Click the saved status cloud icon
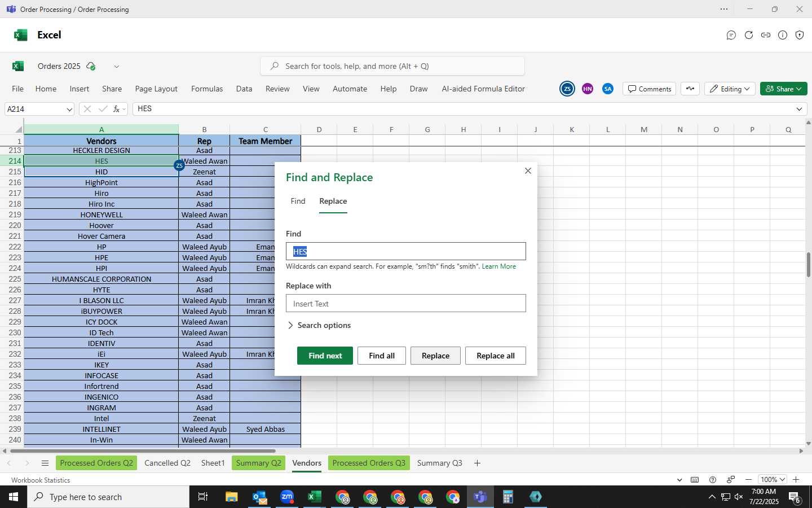 point(91,67)
